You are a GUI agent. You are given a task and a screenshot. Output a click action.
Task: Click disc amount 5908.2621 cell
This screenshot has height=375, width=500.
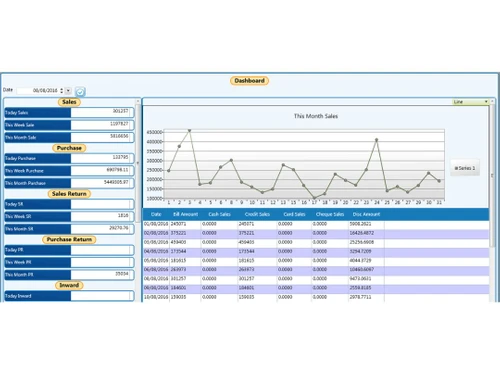(x=360, y=224)
